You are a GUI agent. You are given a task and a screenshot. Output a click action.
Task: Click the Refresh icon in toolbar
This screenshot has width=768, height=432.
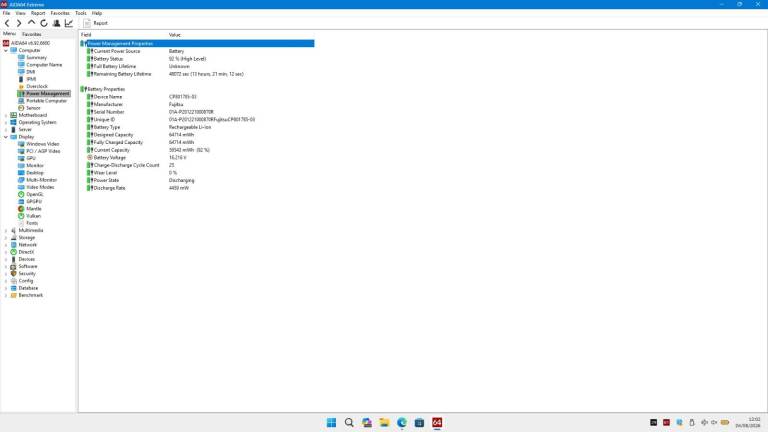(x=44, y=23)
